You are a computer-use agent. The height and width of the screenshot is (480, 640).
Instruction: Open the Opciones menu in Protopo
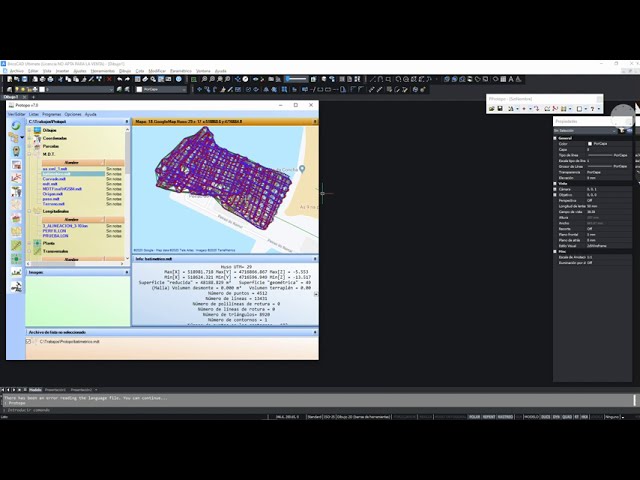(72, 114)
